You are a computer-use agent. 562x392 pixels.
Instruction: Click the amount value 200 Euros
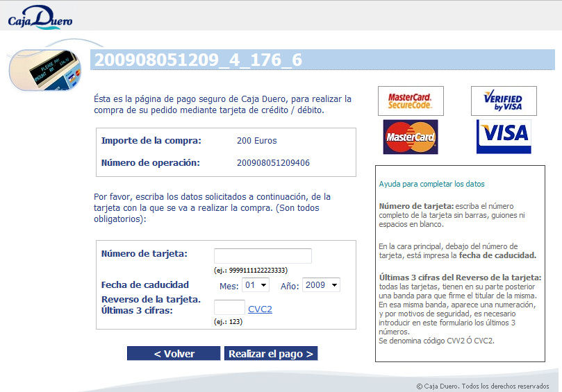[x=256, y=141]
